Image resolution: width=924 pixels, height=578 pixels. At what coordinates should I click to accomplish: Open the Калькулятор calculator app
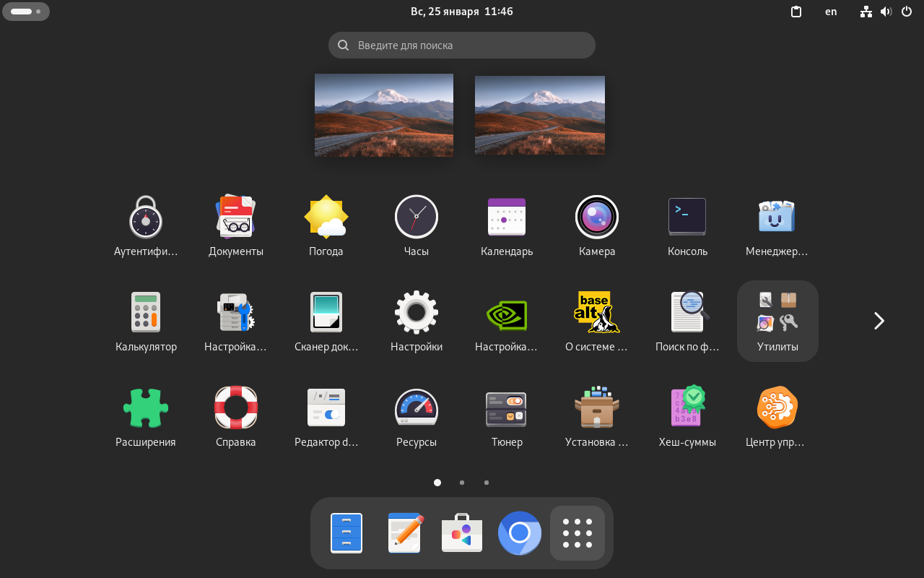coord(146,312)
